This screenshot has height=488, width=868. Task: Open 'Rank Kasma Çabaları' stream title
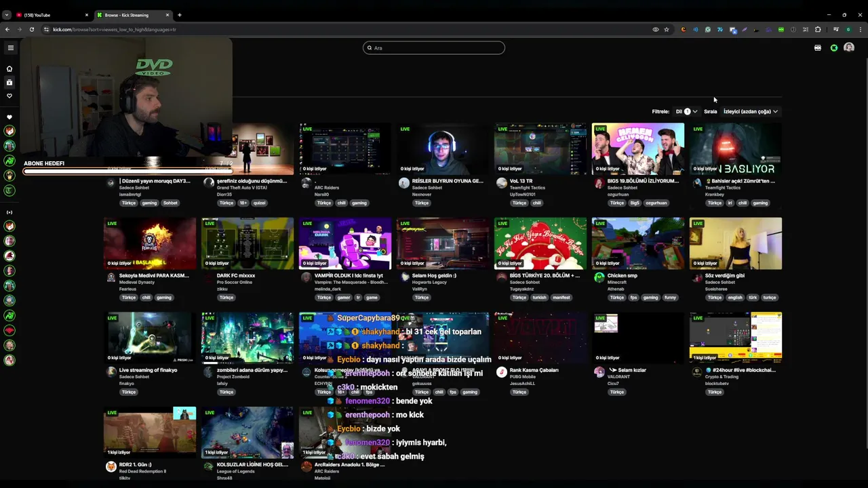(534, 370)
